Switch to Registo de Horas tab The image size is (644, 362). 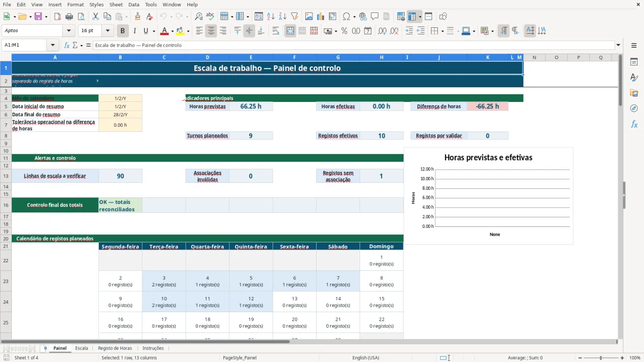[x=115, y=349]
